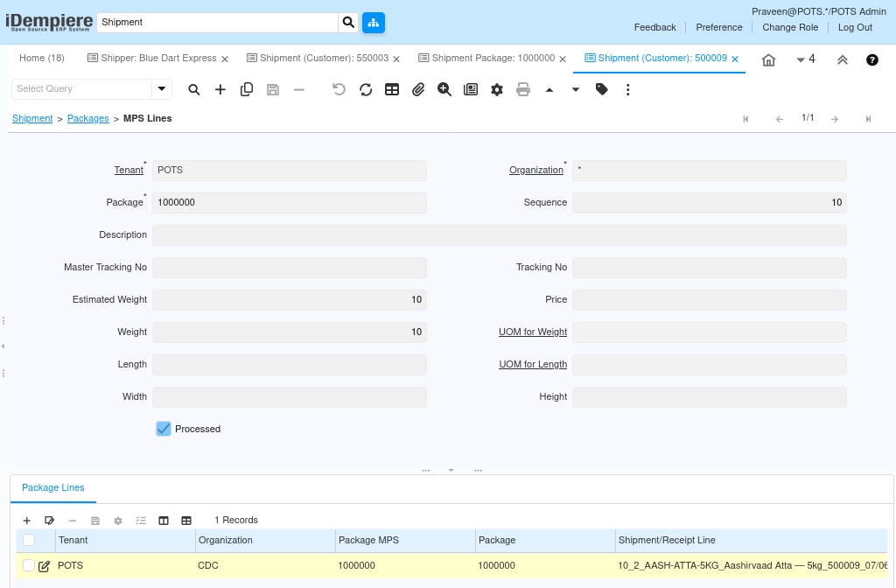Check the POTS row selection checkbox

(x=29, y=566)
